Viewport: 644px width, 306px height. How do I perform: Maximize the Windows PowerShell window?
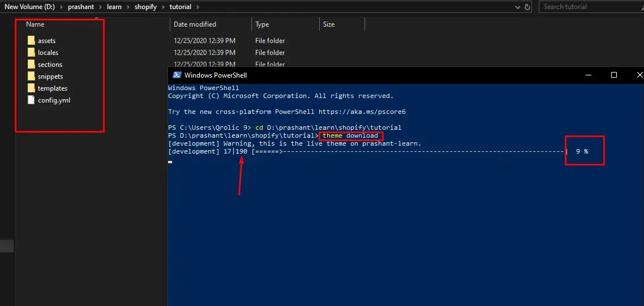coord(614,75)
